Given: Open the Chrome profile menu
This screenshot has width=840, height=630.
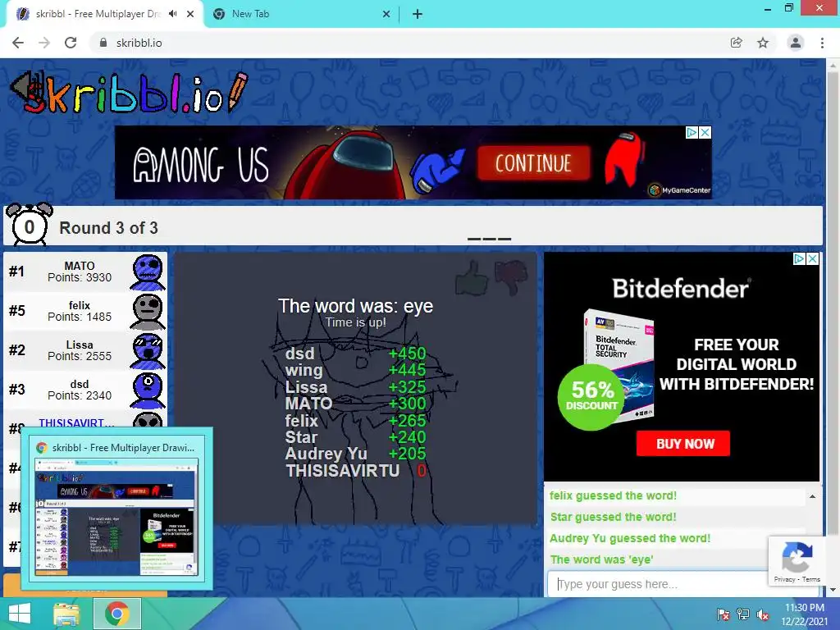Looking at the screenshot, I should pos(796,43).
